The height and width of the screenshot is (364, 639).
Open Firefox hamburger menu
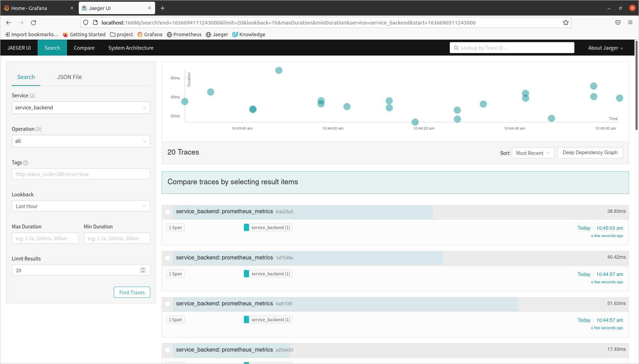(x=630, y=22)
